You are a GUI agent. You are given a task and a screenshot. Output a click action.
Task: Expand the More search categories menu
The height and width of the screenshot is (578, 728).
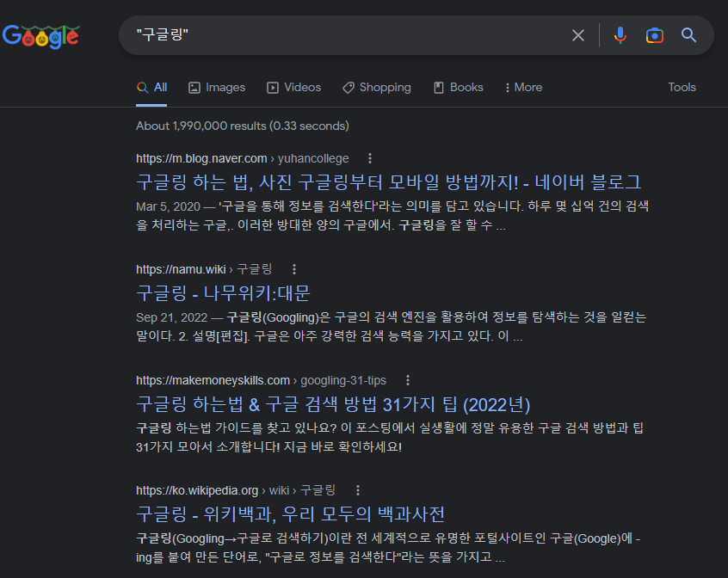click(524, 88)
